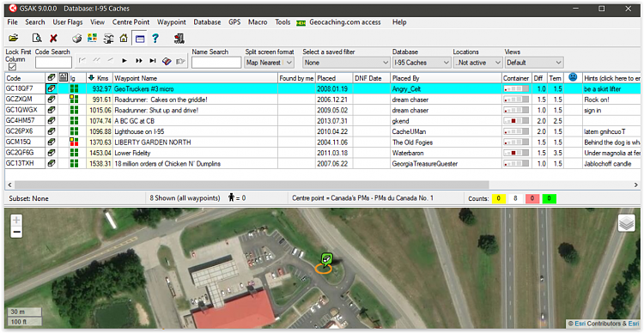Viewport: 644px width, 333px height.
Task: Click the blue sad face column header
Action: (573, 77)
